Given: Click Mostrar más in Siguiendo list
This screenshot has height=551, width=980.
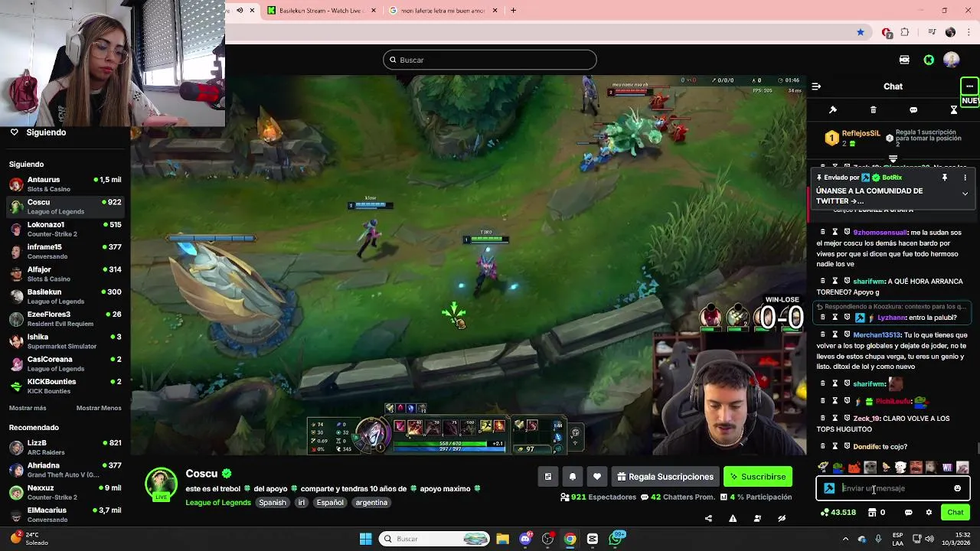Looking at the screenshot, I should [28, 408].
